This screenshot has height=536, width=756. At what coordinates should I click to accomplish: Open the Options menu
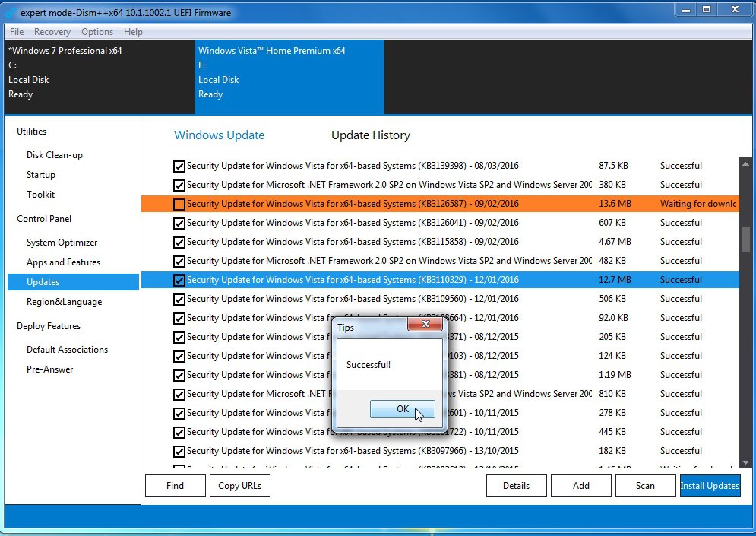97,32
